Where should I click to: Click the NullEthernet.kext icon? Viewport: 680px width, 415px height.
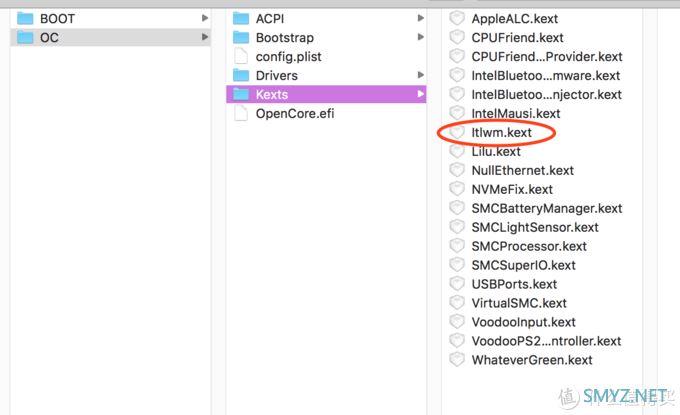(457, 170)
